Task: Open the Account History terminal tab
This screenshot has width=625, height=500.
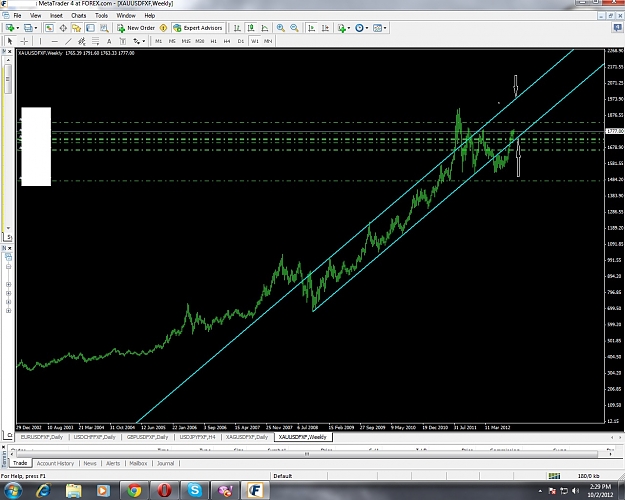Action: click(x=55, y=463)
